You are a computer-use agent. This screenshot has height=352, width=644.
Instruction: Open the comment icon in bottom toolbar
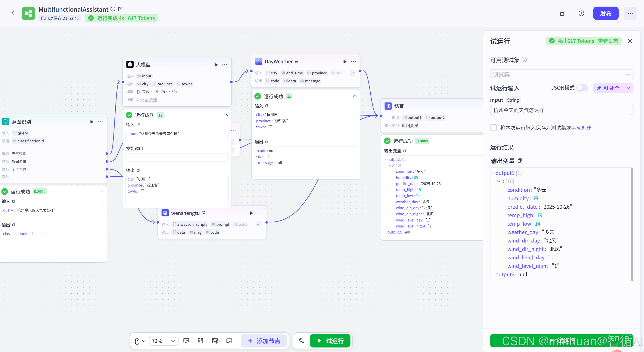(x=186, y=341)
